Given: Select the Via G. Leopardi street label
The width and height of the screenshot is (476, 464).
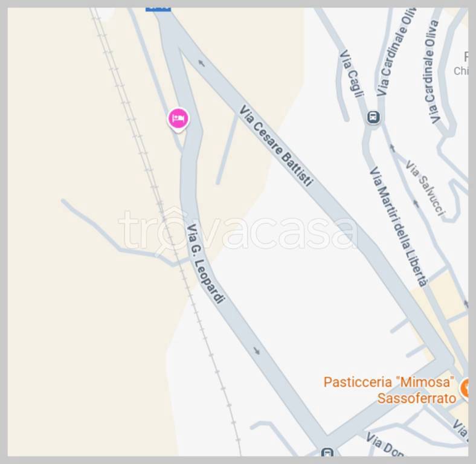Looking at the screenshot, I should pyautogui.click(x=205, y=263).
